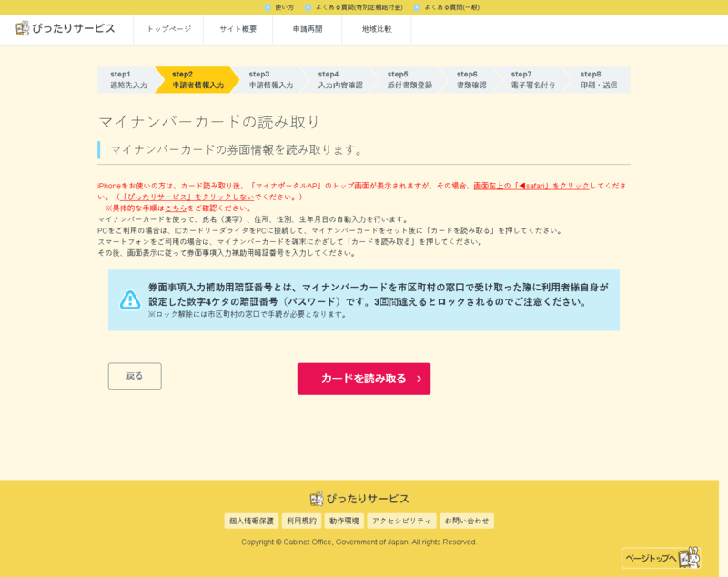728x577 pixels.
Task: Click the blue icon beside よくある質問(一般)
Action: [417, 7]
